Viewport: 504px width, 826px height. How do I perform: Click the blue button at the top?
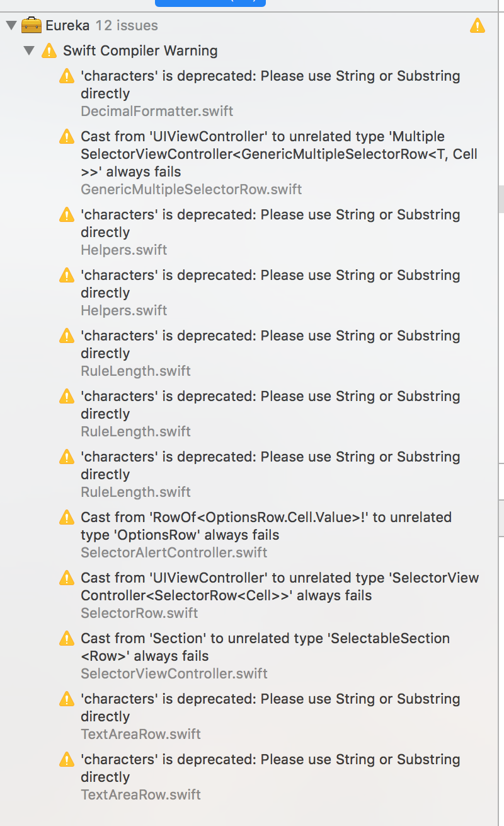click(x=210, y=3)
